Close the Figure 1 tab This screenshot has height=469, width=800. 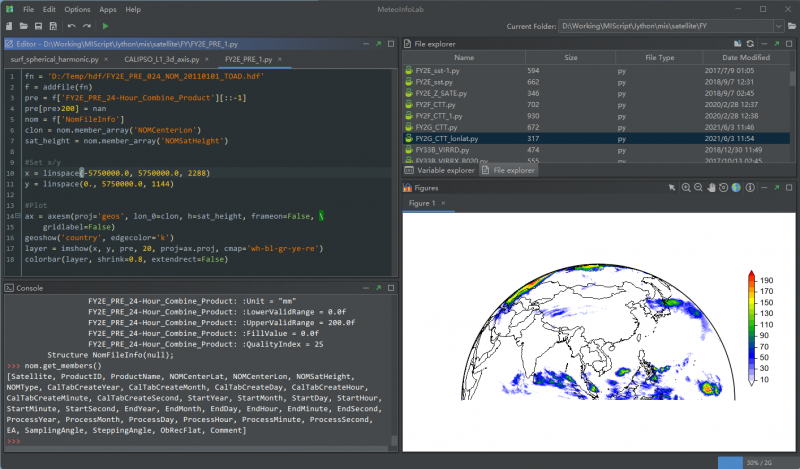[x=443, y=203]
